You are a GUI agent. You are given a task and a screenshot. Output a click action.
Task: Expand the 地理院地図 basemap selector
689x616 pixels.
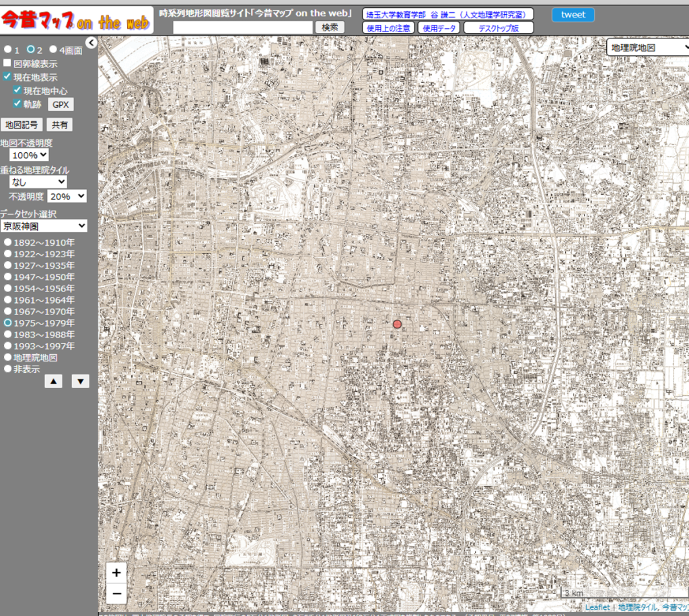(x=647, y=47)
